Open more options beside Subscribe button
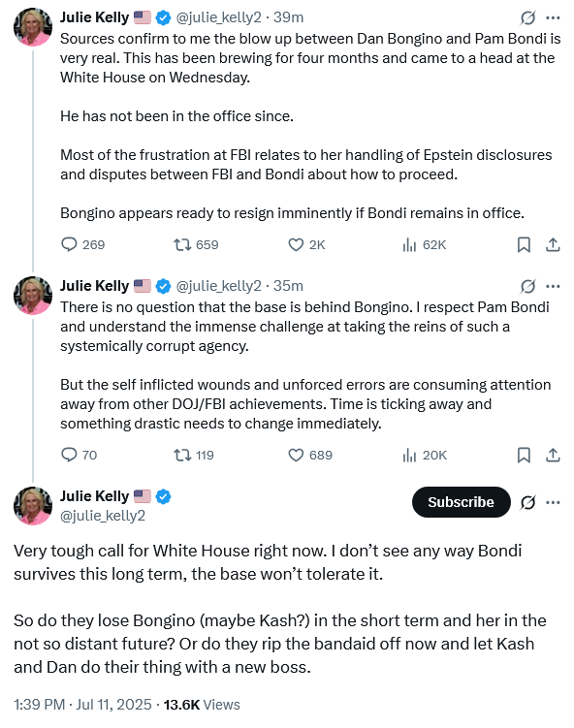This screenshot has height=728, width=574. 553,502
